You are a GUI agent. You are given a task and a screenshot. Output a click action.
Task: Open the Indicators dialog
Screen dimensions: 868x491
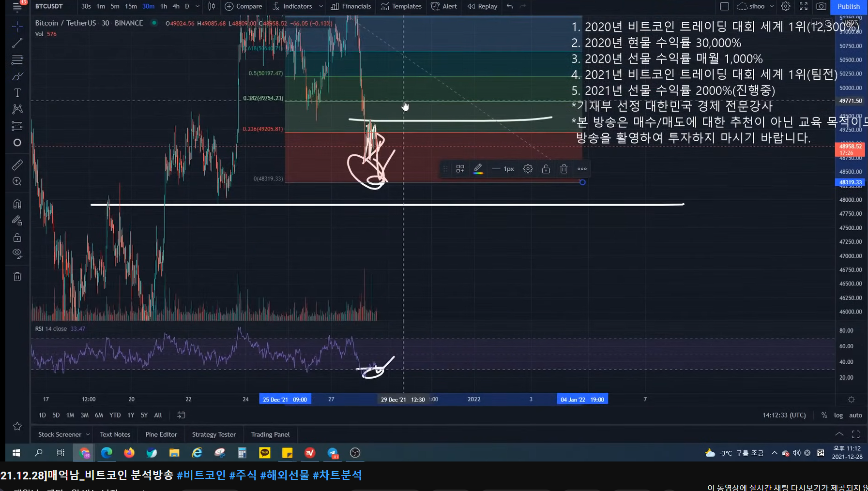click(292, 6)
